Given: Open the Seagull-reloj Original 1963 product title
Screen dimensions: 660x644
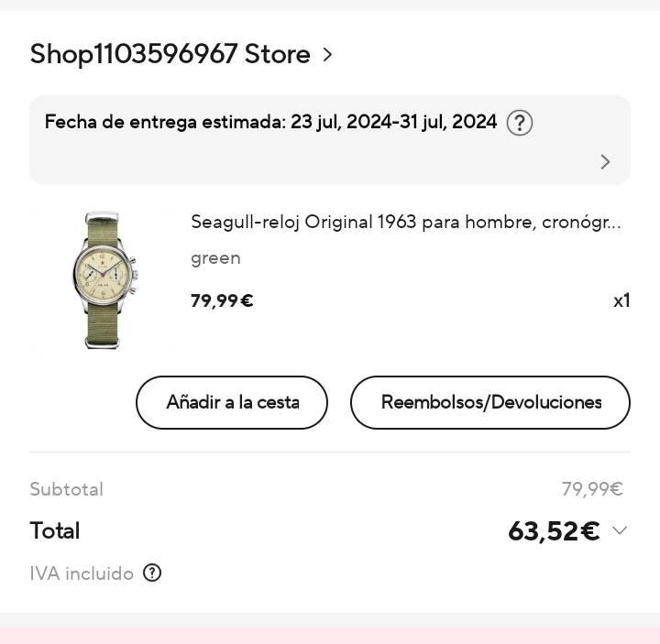Looking at the screenshot, I should 406,222.
